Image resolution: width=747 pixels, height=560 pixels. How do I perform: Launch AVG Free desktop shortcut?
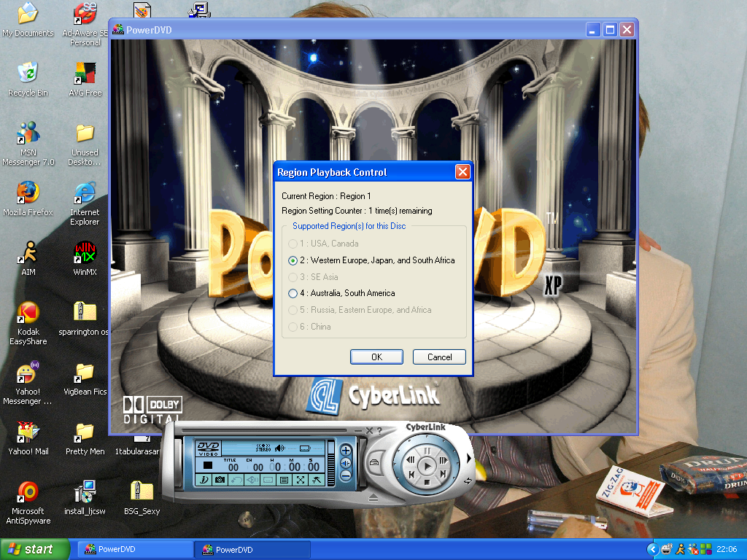point(85,79)
